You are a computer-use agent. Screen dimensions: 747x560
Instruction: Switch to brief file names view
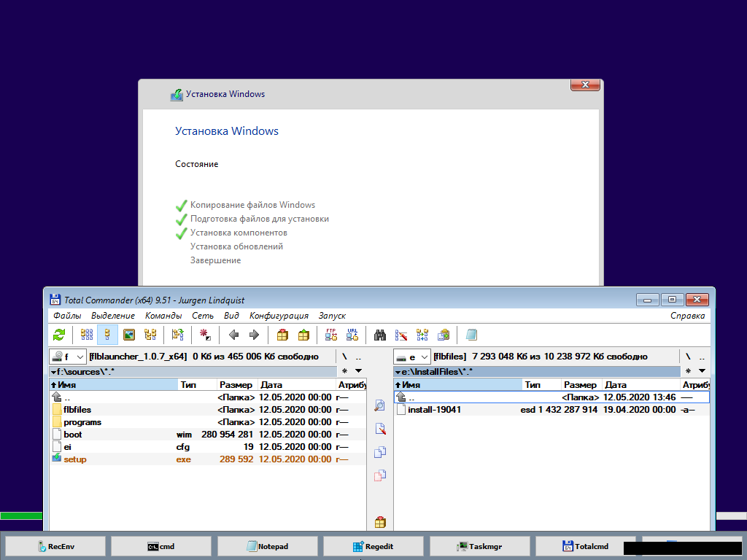pos(87,335)
